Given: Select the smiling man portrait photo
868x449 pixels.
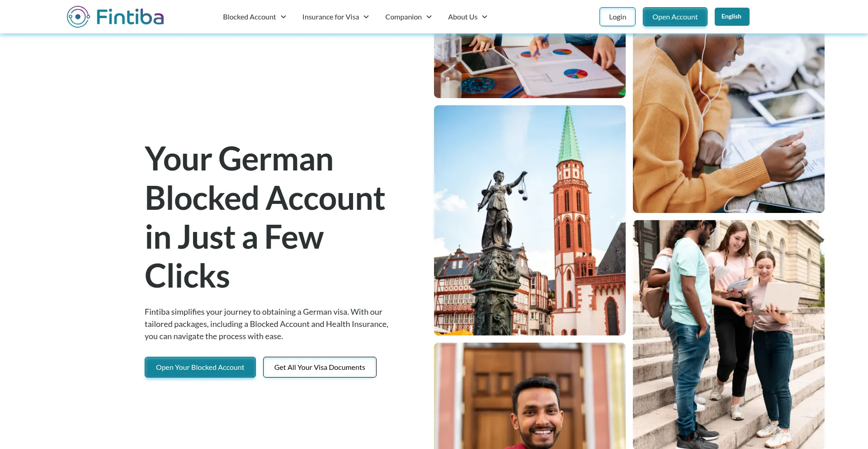Looking at the screenshot, I should point(530,396).
